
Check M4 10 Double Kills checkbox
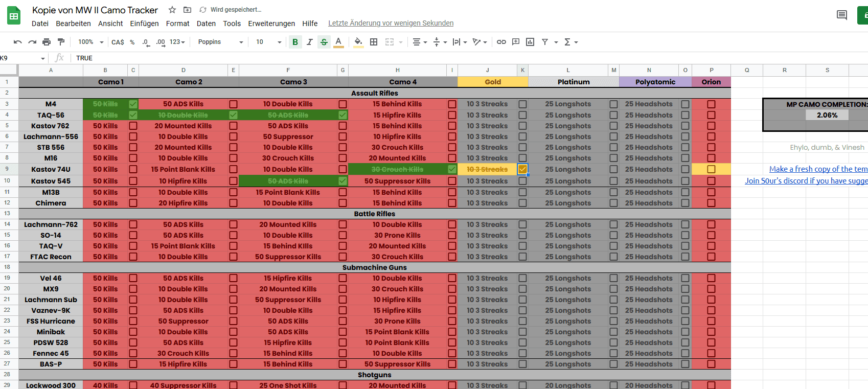click(x=342, y=104)
